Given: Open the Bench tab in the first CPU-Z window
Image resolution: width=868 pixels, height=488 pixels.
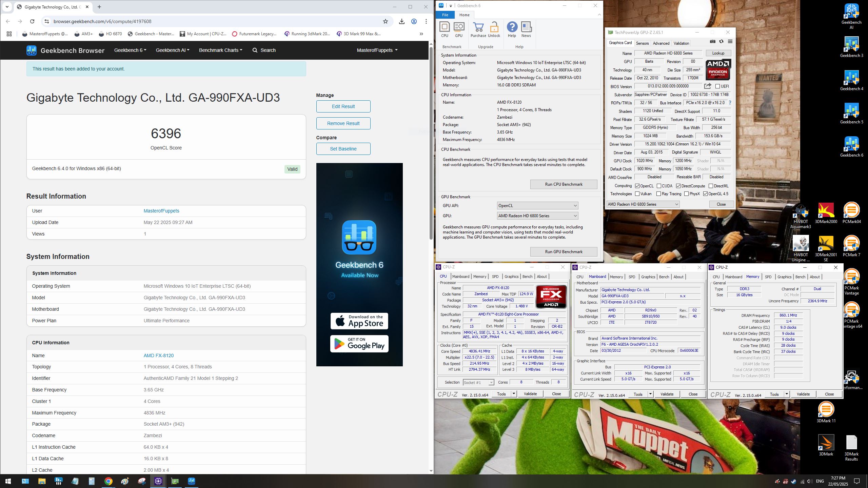Looking at the screenshot, I should click(527, 277).
